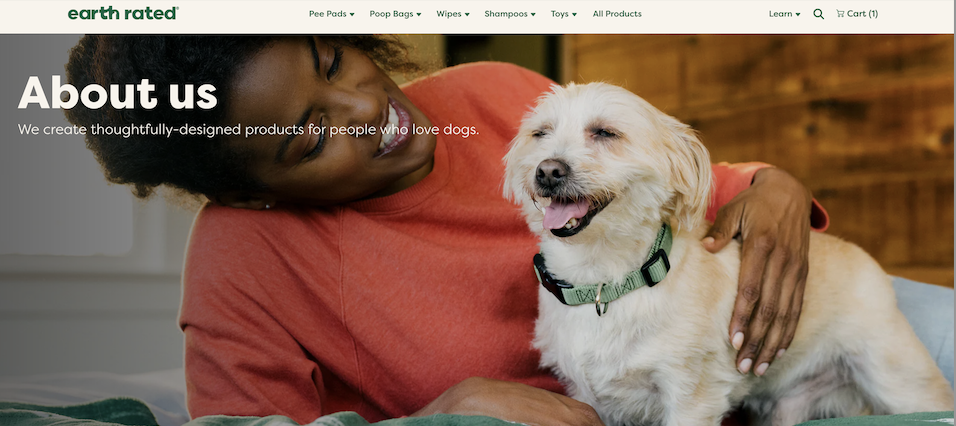Select the Pee Pads menu label
This screenshot has height=426, width=956.
[327, 14]
